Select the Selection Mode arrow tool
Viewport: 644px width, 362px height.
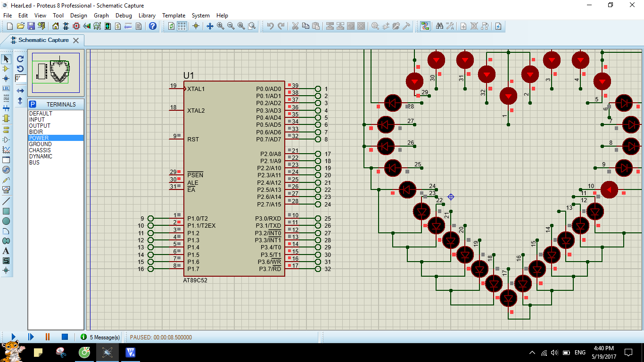(x=6, y=58)
